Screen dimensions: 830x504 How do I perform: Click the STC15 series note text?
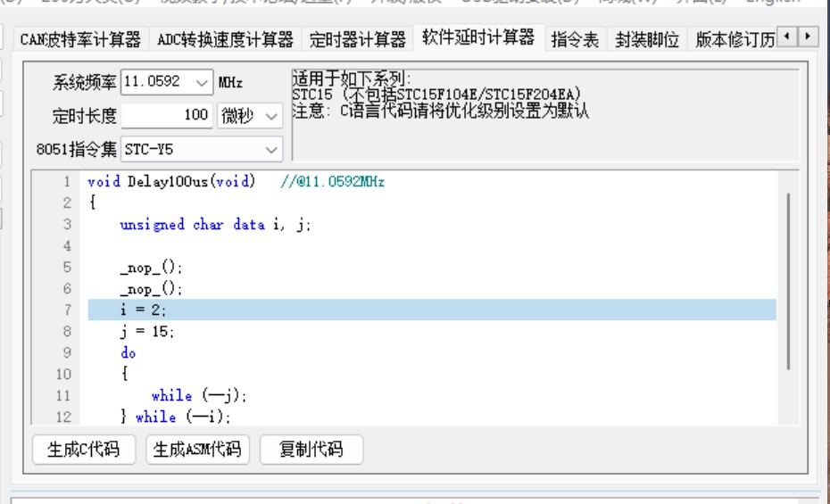point(436,95)
